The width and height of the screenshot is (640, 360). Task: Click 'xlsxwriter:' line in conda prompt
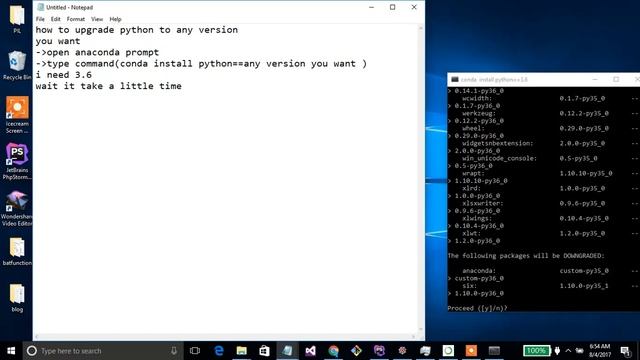[x=483, y=203]
